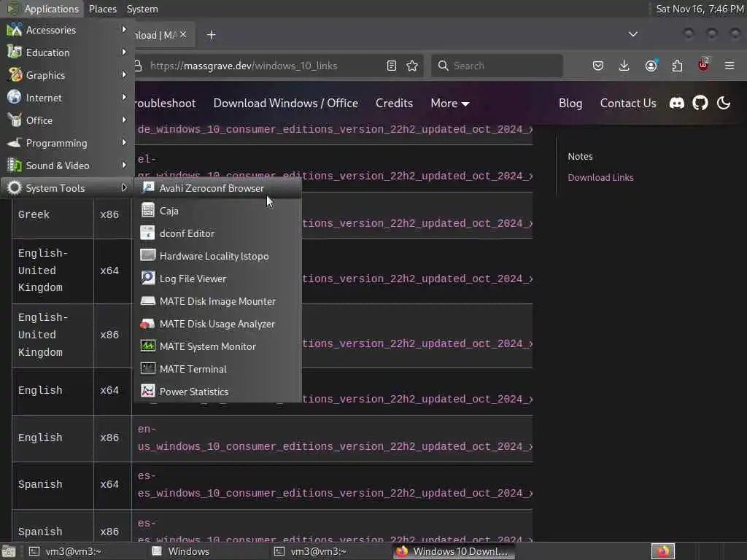
Task: Expand the Graphics submenu
Action: click(x=66, y=75)
